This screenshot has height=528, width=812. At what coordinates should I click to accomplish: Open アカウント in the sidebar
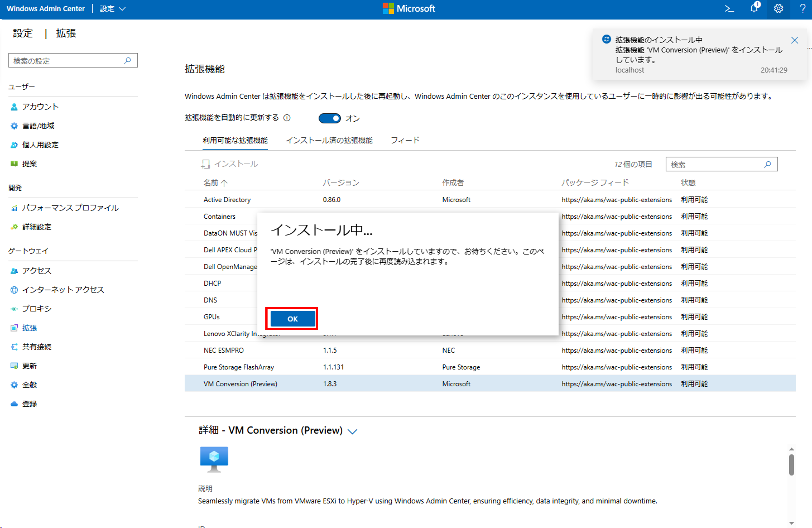point(40,107)
